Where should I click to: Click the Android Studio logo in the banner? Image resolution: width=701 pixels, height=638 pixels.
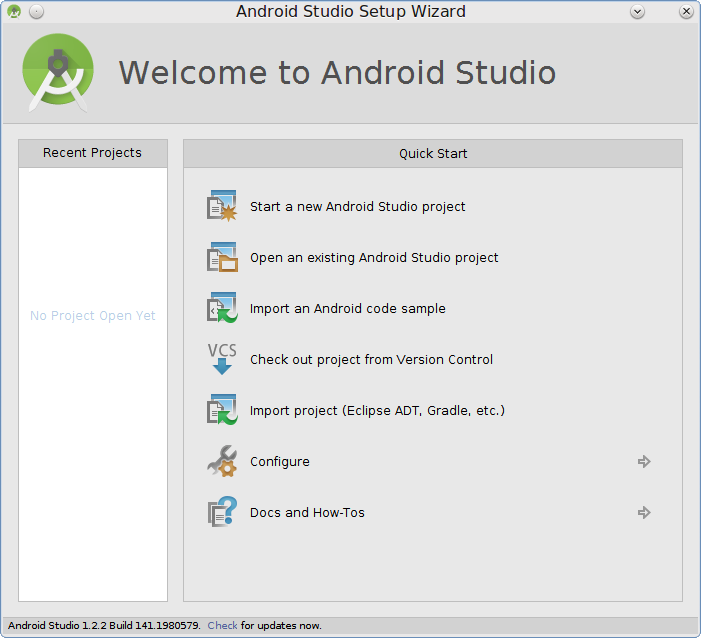[x=58, y=72]
